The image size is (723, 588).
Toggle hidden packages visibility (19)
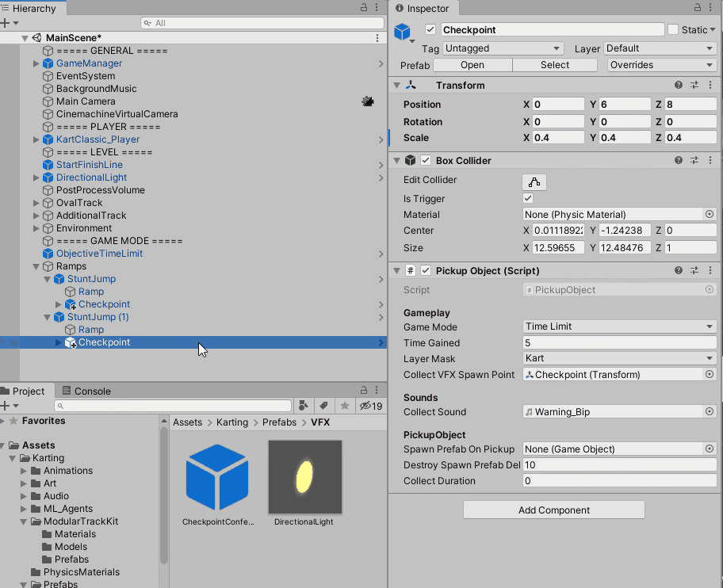tap(371, 406)
